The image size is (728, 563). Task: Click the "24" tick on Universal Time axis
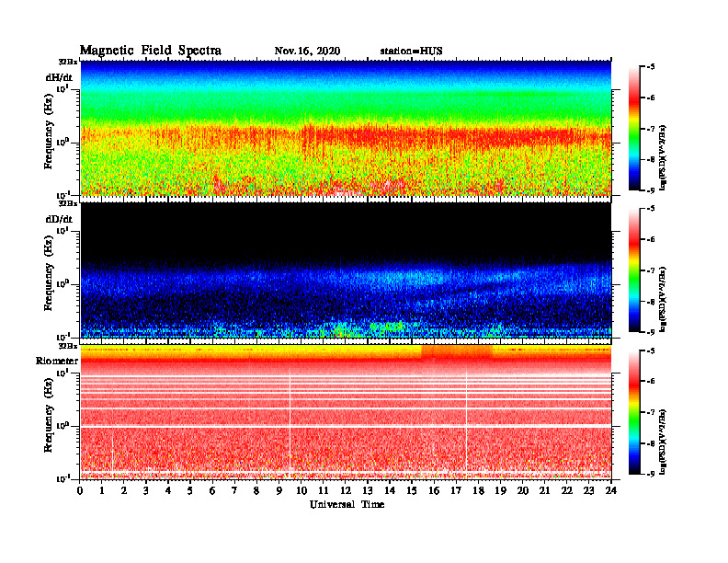pos(611,491)
